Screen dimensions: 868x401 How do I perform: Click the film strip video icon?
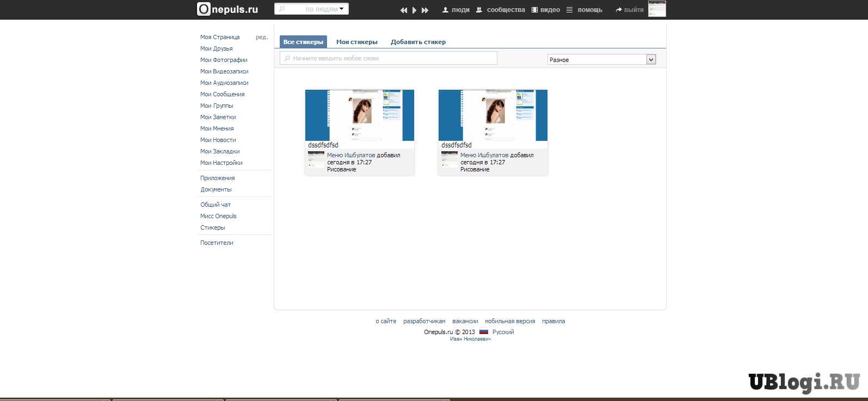click(534, 10)
